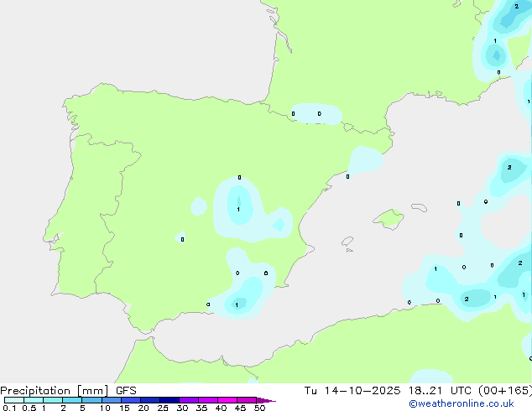Screen dimensions: 532x411
Task: Click the '0.5' legend scale label
Action: [29, 408]
